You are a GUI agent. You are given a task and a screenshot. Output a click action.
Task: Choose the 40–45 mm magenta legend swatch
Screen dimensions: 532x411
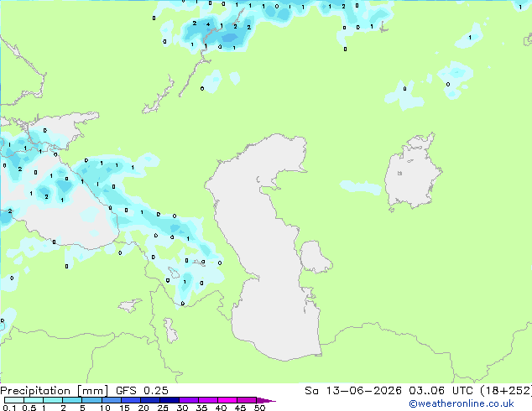[x=227, y=400]
